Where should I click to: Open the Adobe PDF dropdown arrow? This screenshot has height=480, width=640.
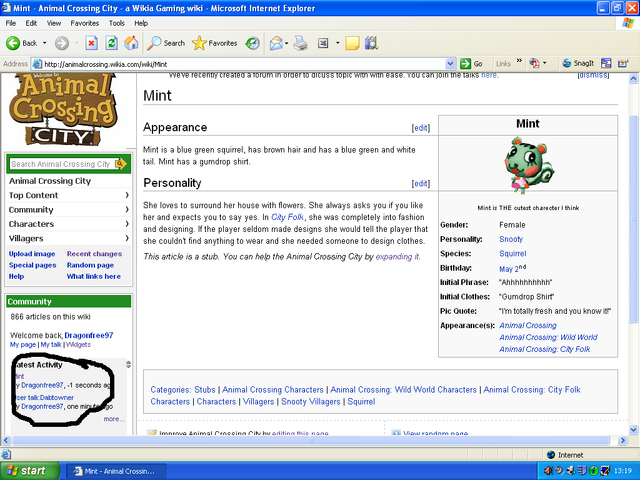[x=544, y=63]
